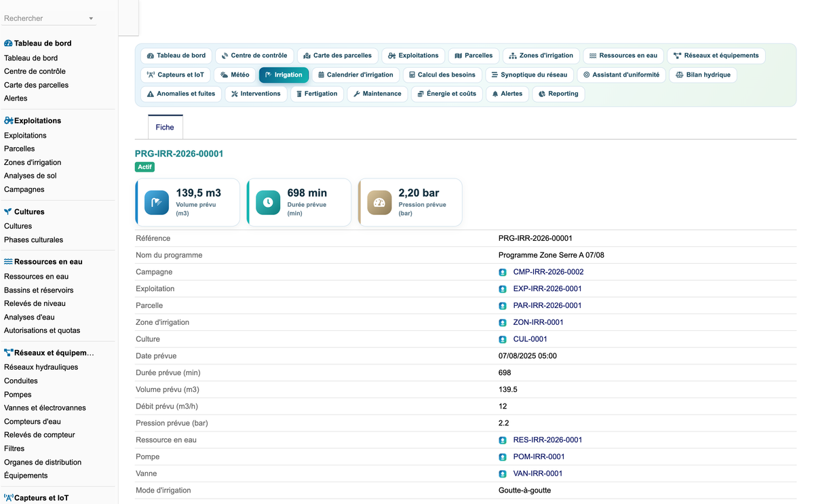This screenshot has height=504, width=814.
Task: Click the PRG-IRR-2026-00001 record title
Action: pyautogui.click(x=179, y=154)
